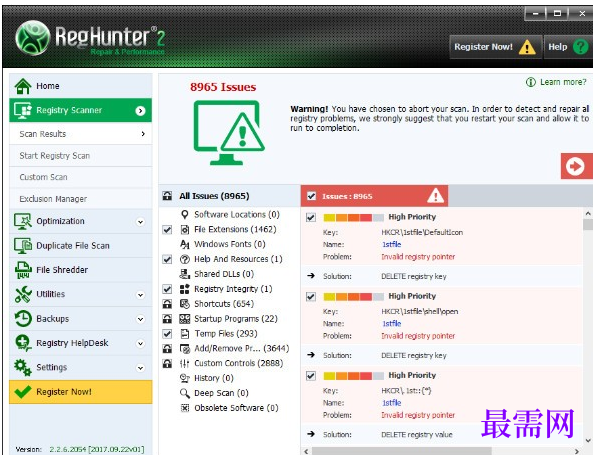
Task: Click the Duplicate File Scan icon
Action: pos(23,246)
